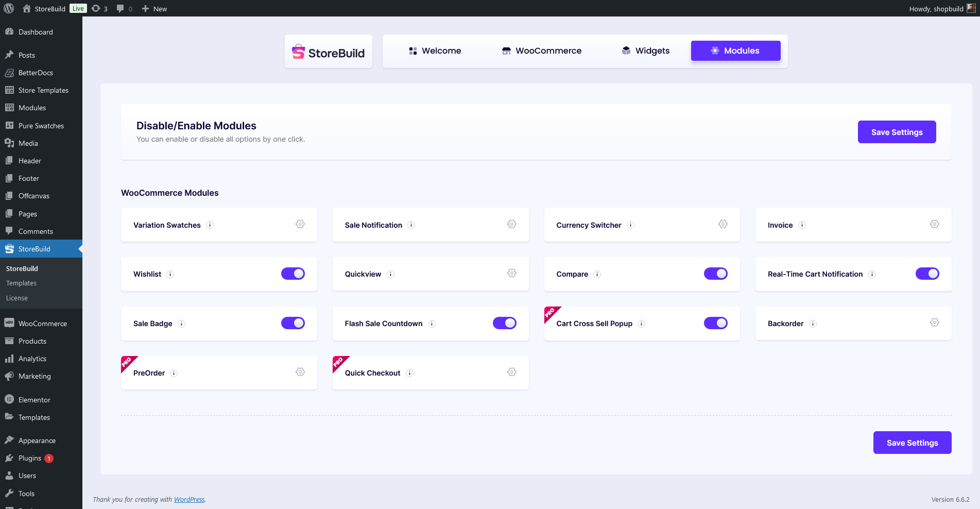Switch to the Welcome tab

435,51
